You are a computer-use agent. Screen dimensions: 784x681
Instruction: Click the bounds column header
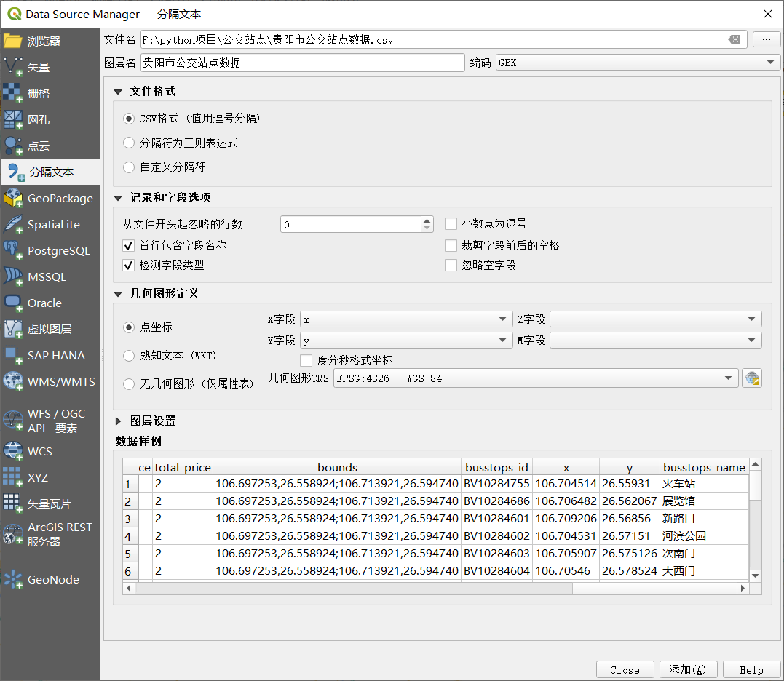pyautogui.click(x=337, y=467)
